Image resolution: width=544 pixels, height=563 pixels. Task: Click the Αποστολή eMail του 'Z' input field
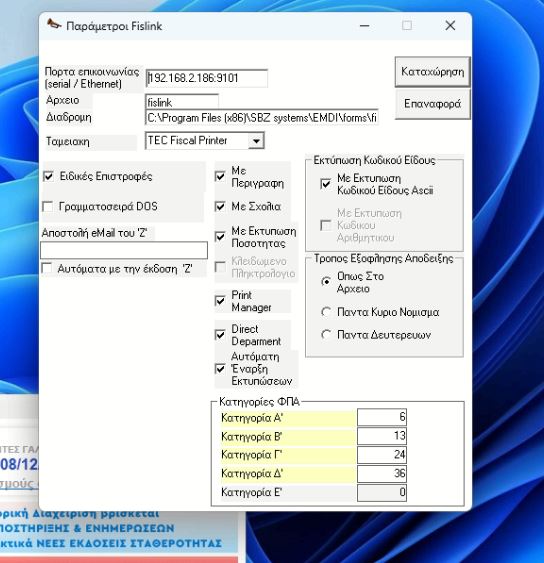click(x=124, y=250)
